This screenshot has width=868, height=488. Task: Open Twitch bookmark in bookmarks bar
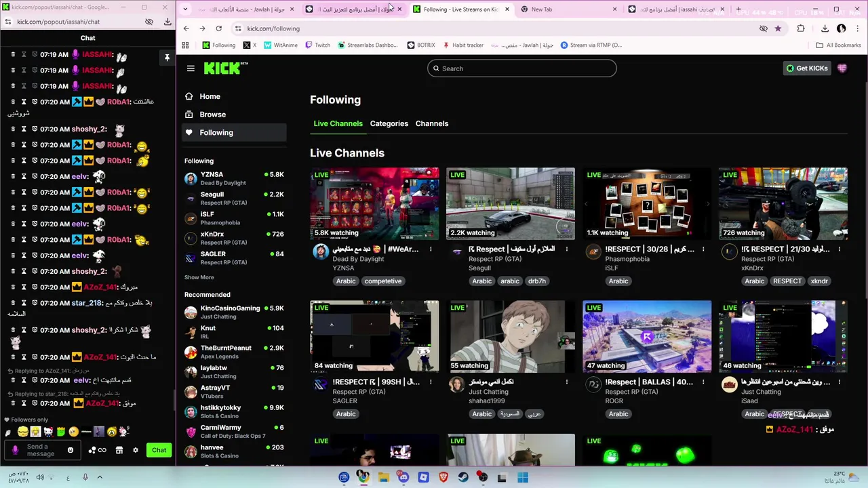click(x=317, y=45)
